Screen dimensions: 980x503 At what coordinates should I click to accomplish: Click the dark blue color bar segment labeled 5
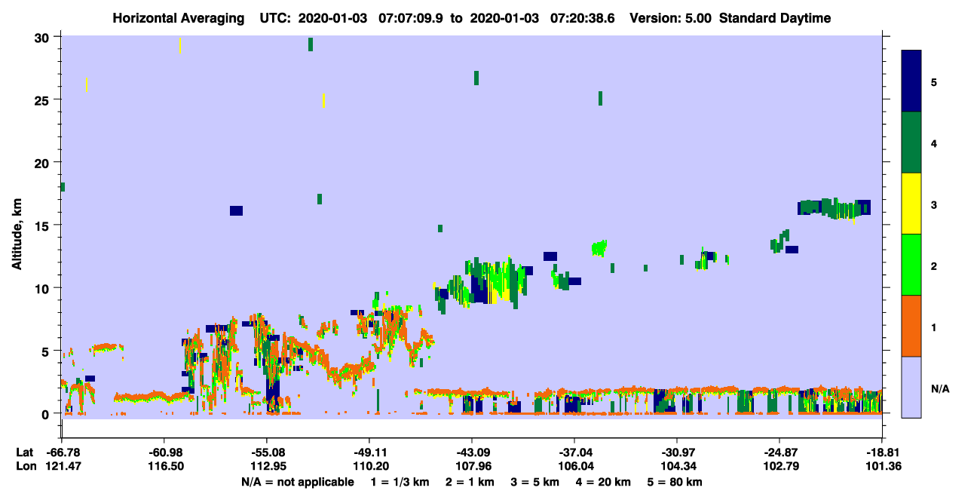click(x=911, y=81)
